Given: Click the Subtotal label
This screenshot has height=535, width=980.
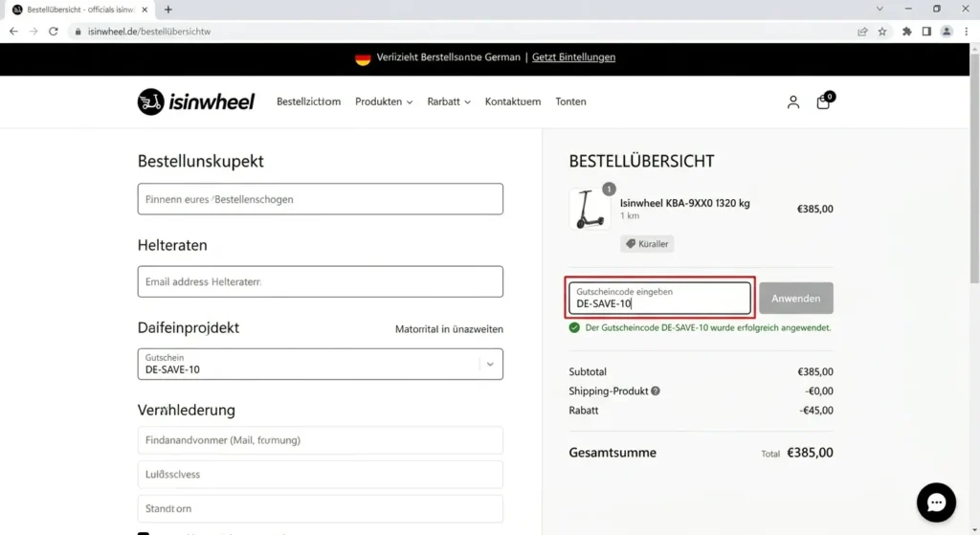Looking at the screenshot, I should (588, 372).
